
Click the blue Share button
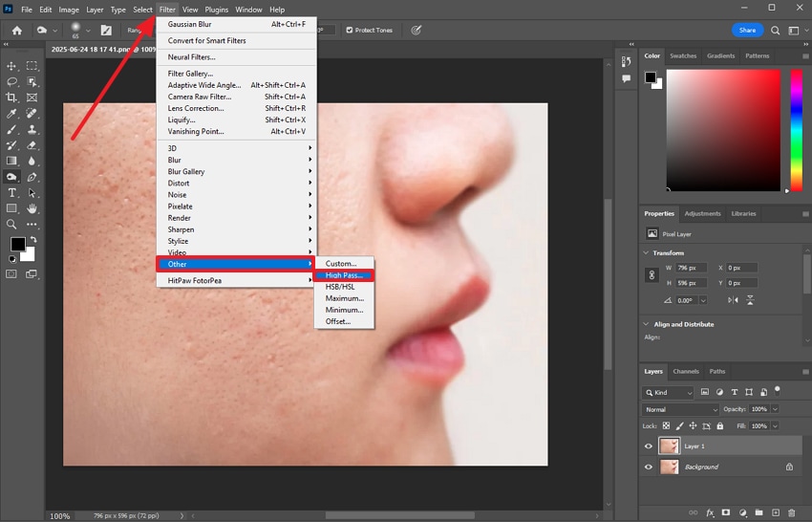(747, 30)
